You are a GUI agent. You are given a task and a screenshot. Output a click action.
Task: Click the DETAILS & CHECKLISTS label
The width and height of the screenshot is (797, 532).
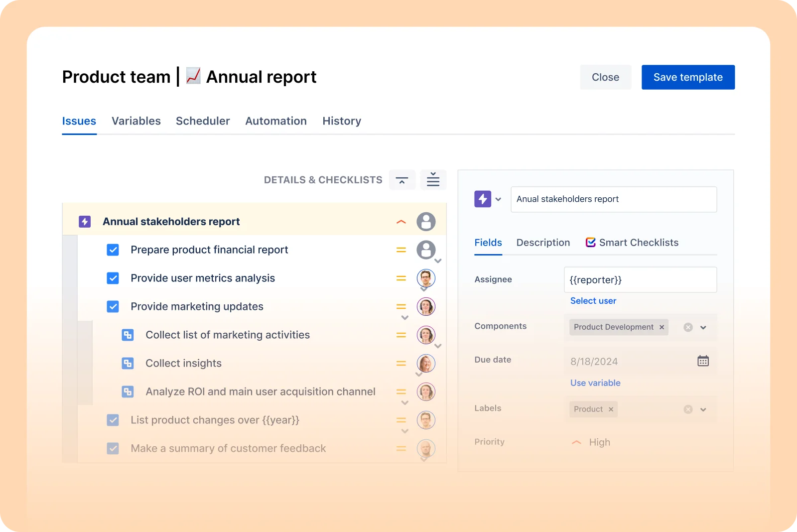pyautogui.click(x=323, y=180)
